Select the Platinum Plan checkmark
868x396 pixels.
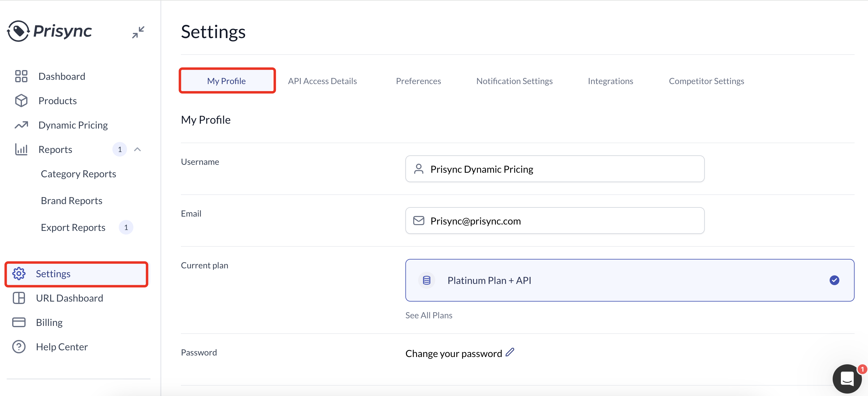coord(834,281)
